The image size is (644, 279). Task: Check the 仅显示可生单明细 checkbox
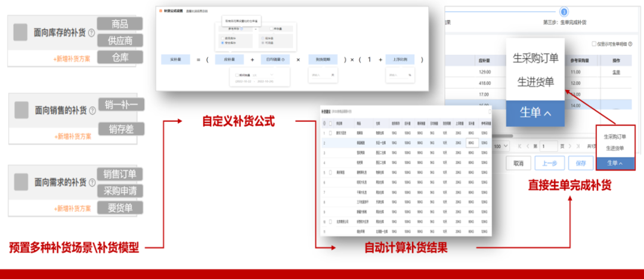pos(594,44)
